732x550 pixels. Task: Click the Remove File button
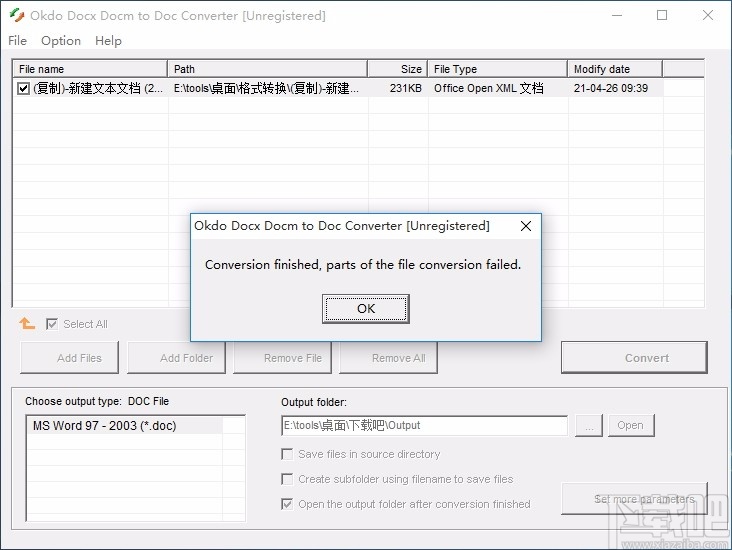click(282, 358)
